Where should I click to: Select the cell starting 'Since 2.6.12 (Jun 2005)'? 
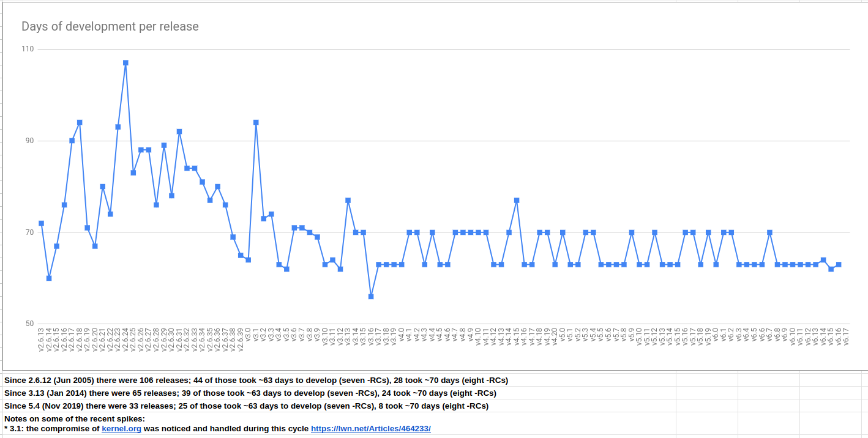(x=256, y=380)
